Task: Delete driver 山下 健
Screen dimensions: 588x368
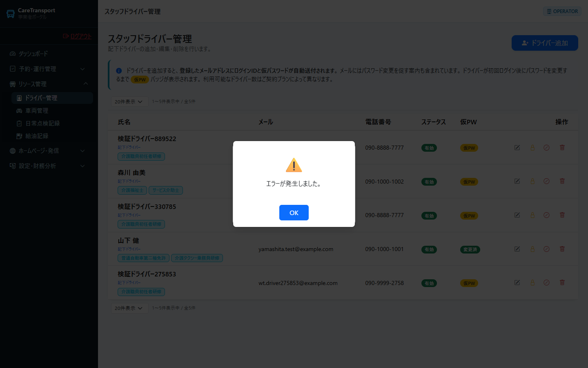Action: coord(562,249)
